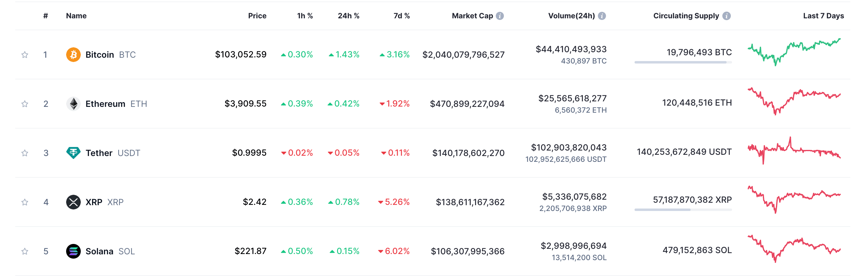
Task: Sort by the 24h % column header
Action: [x=348, y=16]
